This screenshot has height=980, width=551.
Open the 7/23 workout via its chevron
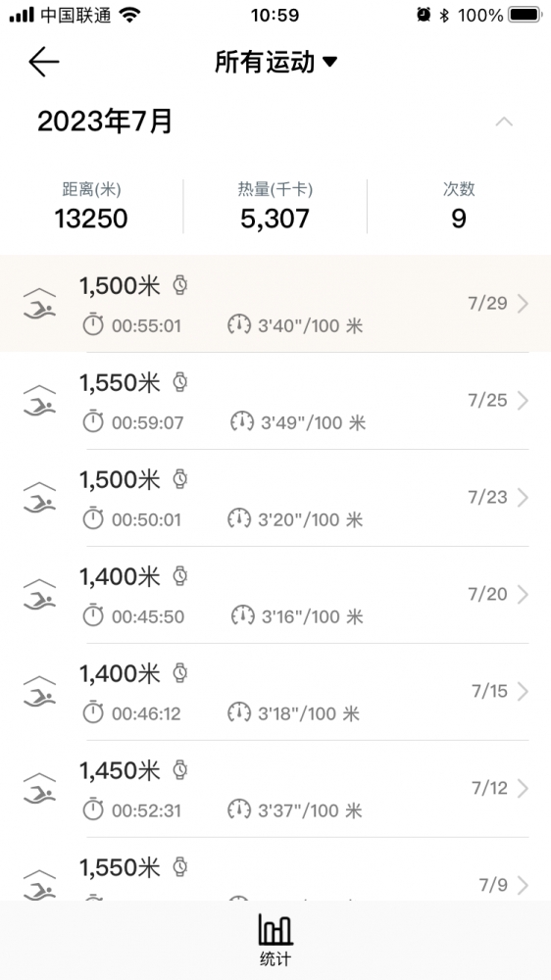(x=523, y=498)
